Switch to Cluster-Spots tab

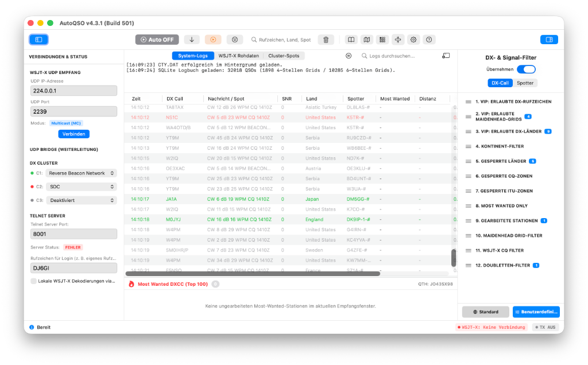click(284, 56)
